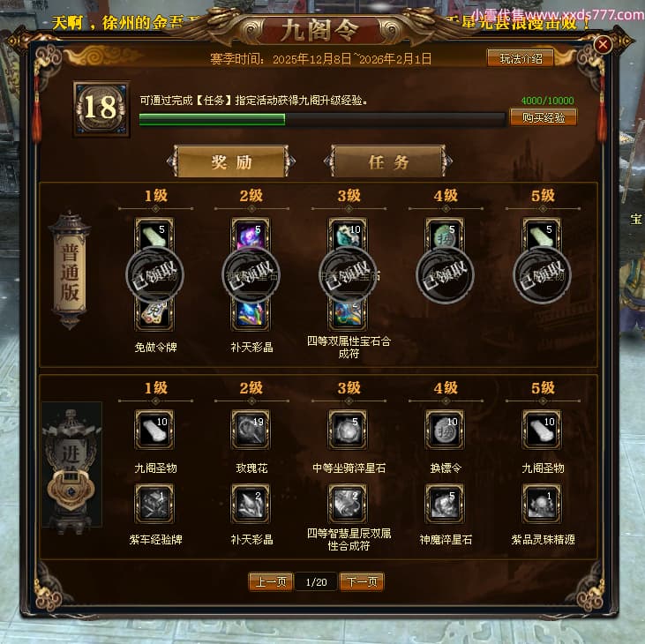Click the 九阁圣物 icon under premium 1级
This screenshot has width=645, height=644.
tap(154, 430)
